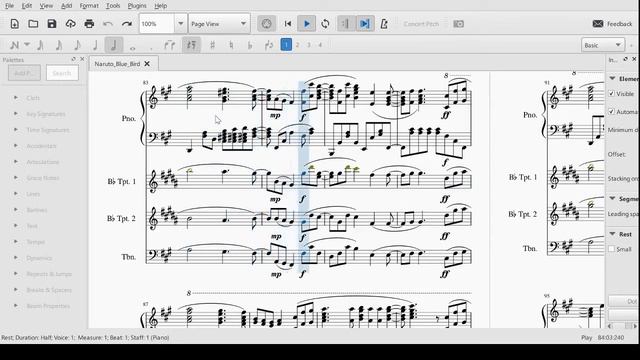
Task: Expand the Time Signatures palette
Action: pos(16,130)
